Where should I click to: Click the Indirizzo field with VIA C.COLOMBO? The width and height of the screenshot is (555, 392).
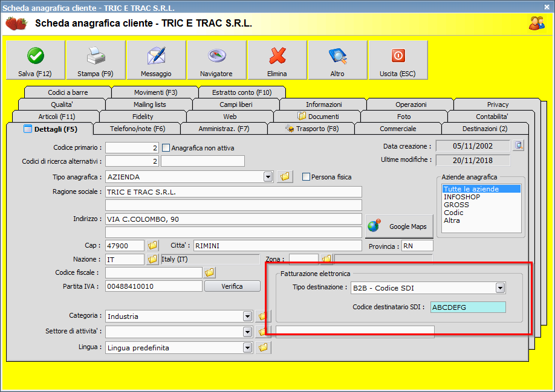pos(233,219)
